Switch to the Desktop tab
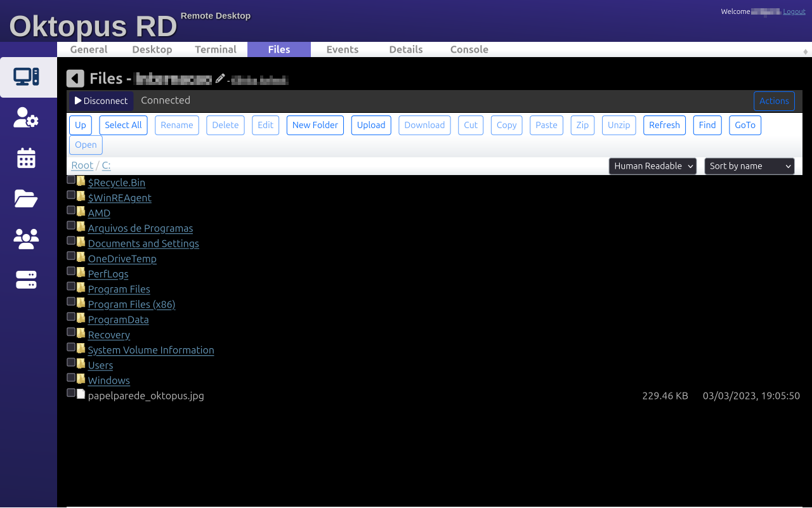 [x=152, y=49]
